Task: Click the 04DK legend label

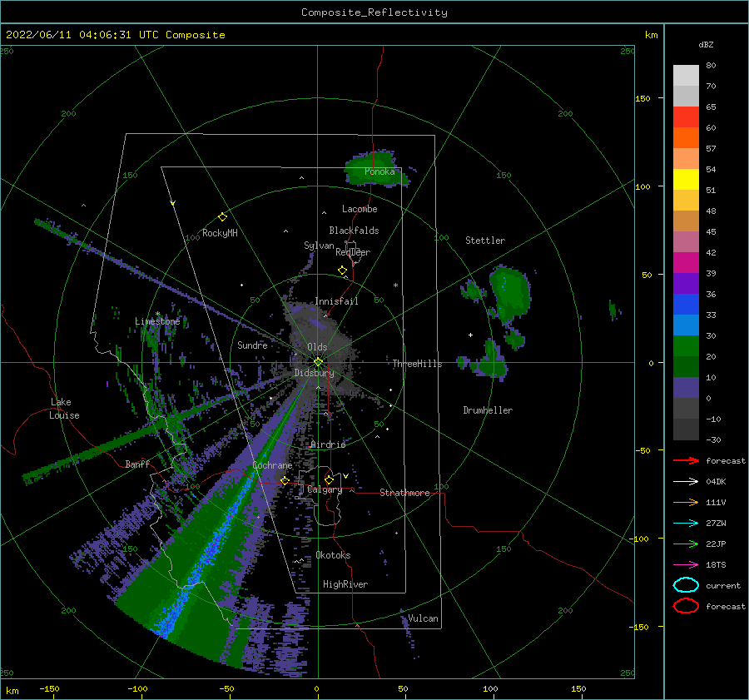Action: pyautogui.click(x=716, y=482)
